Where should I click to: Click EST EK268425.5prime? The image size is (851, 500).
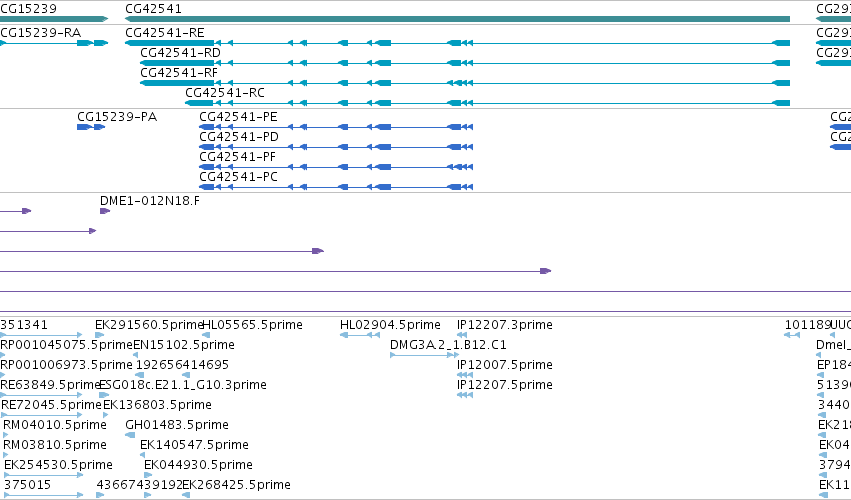click(237, 485)
